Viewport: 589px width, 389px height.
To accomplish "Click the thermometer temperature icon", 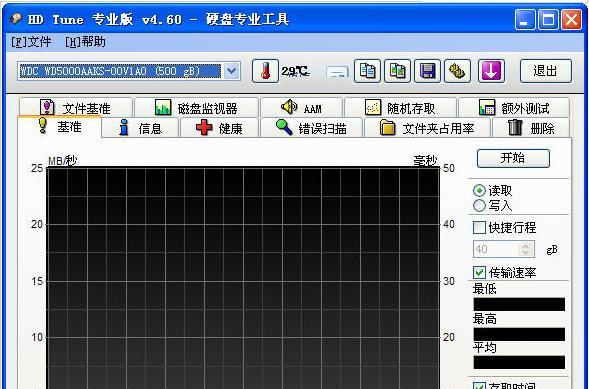I will click(265, 71).
